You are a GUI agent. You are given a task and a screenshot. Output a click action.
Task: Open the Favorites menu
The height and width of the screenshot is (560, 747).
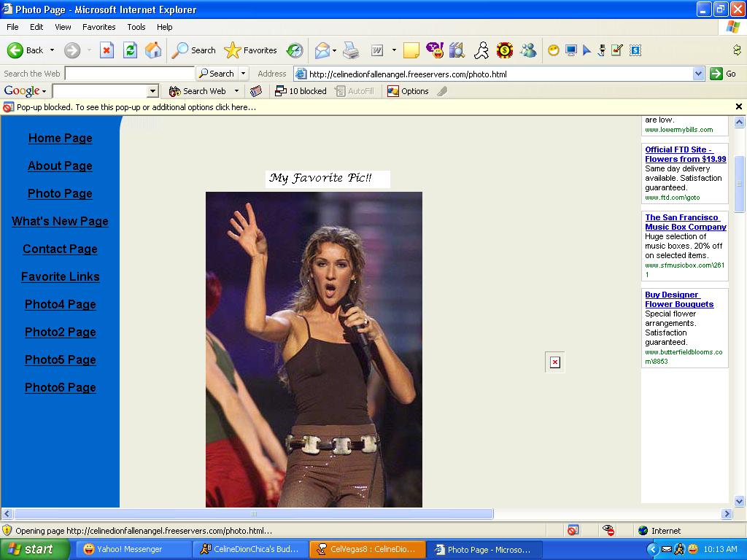tap(98, 27)
